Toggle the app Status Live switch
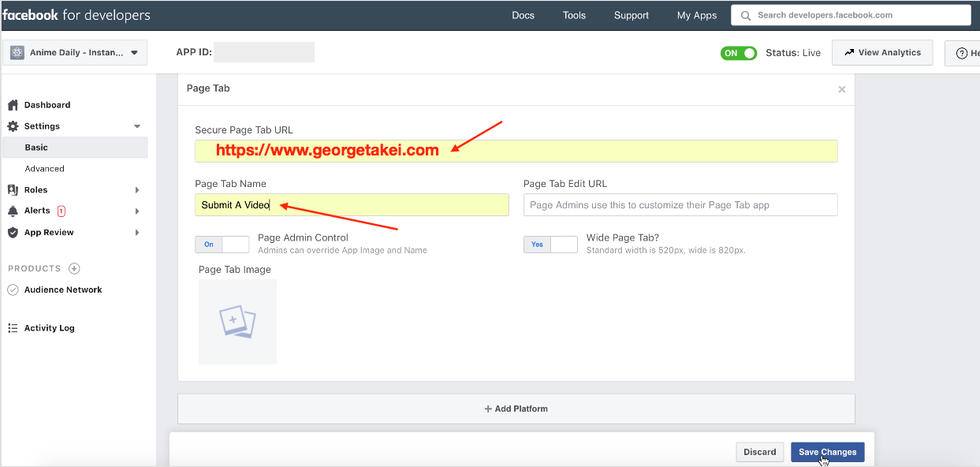 point(738,53)
